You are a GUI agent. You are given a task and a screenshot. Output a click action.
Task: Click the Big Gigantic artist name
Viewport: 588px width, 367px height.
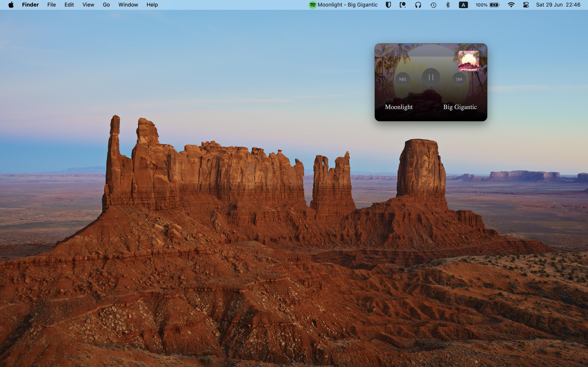pos(460,107)
